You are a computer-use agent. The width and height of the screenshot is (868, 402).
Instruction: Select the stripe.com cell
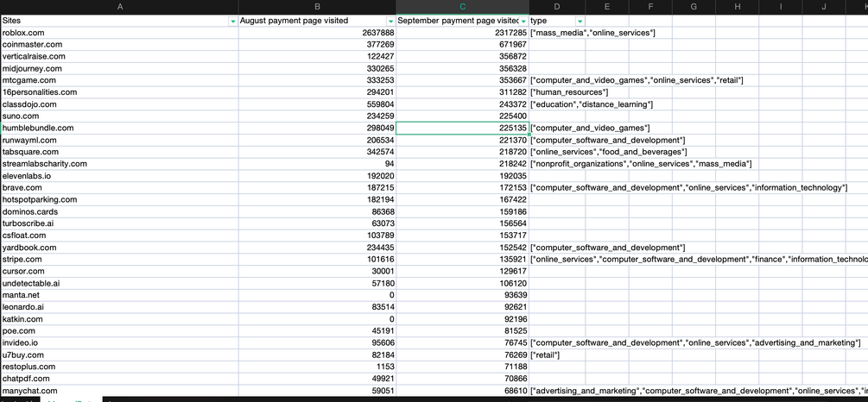[119, 260]
